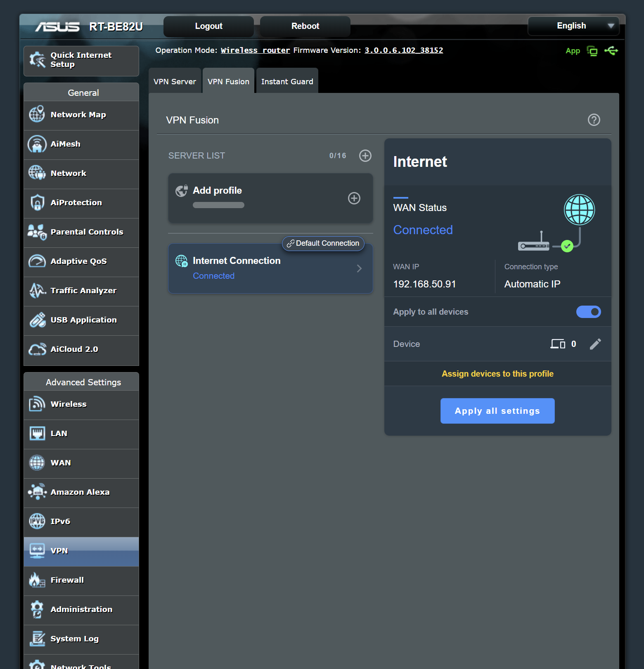644x669 pixels.
Task: Click the Connected WAN Status text
Action: coord(423,230)
